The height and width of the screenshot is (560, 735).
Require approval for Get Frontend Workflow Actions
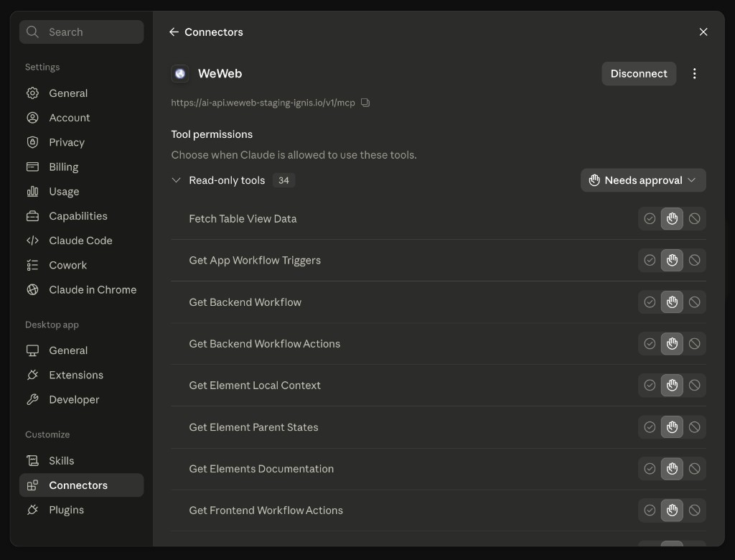pyautogui.click(x=672, y=510)
